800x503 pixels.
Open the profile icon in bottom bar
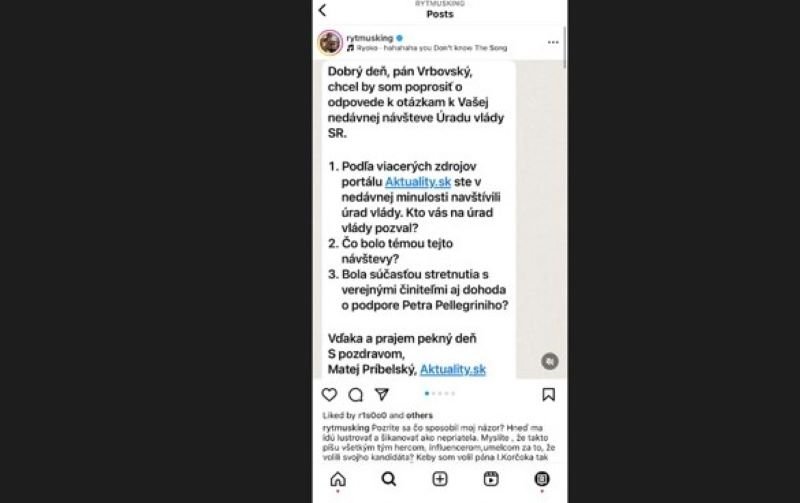point(542,479)
